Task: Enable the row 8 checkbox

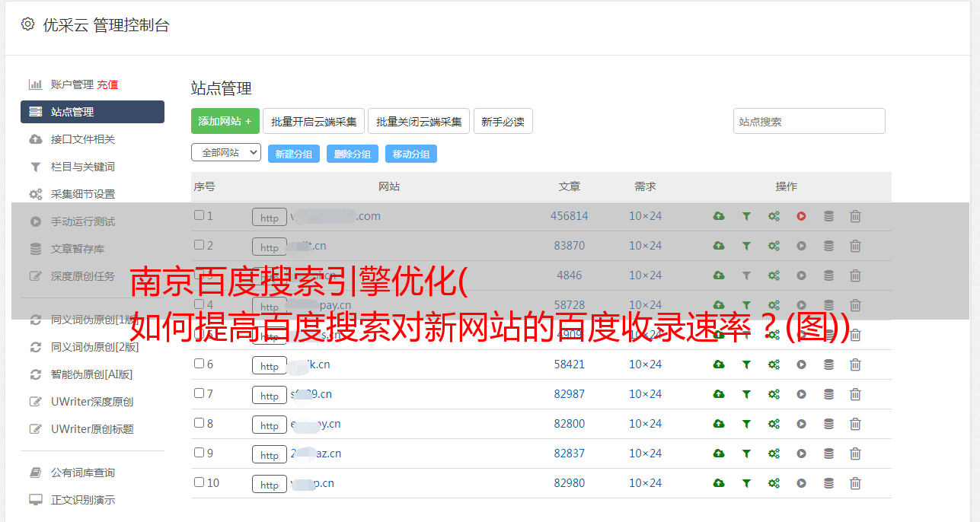Action: click(199, 423)
